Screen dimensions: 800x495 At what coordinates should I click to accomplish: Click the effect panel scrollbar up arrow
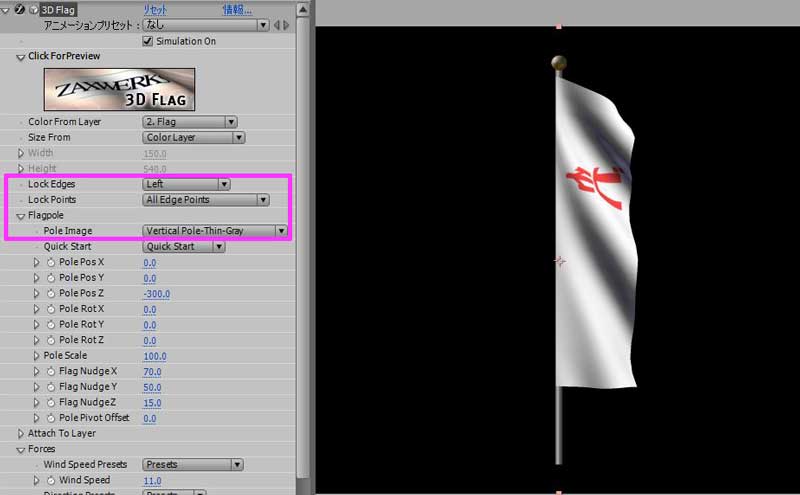tap(303, 10)
